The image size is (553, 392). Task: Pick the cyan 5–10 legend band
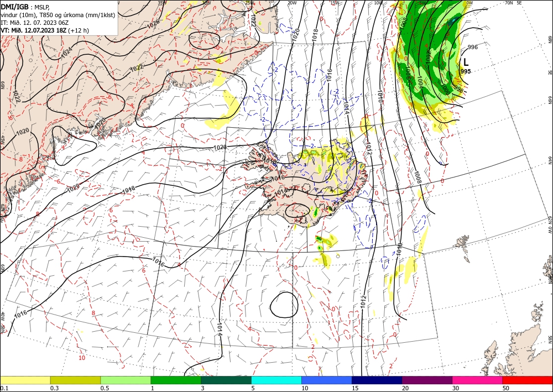point(276,380)
